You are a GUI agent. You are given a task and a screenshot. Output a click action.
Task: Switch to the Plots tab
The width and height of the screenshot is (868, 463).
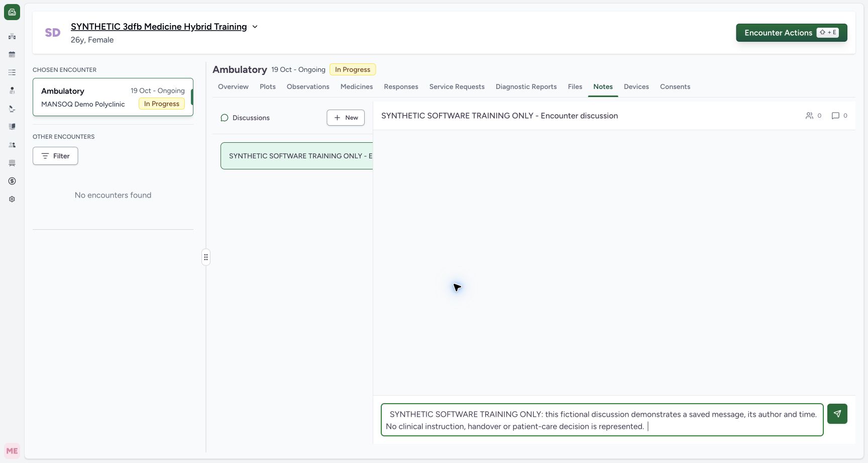click(x=268, y=86)
